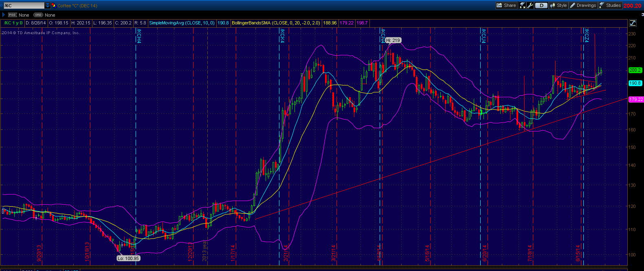644x271 pixels.
Task: Open the Studies menu
Action: point(610,5)
